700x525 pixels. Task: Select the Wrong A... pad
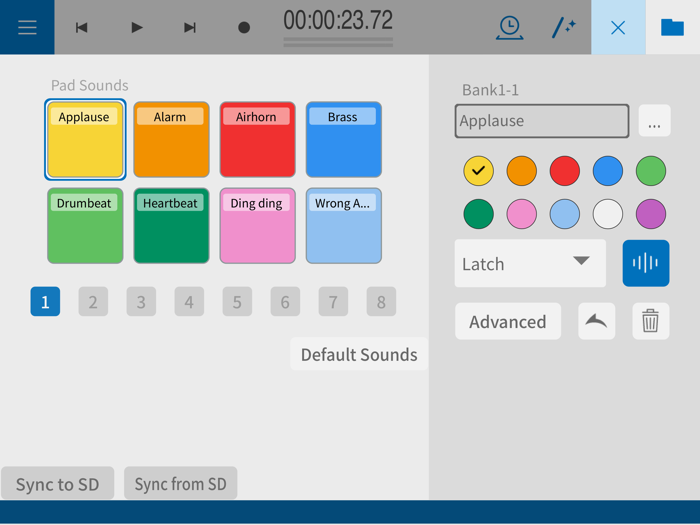tap(344, 225)
